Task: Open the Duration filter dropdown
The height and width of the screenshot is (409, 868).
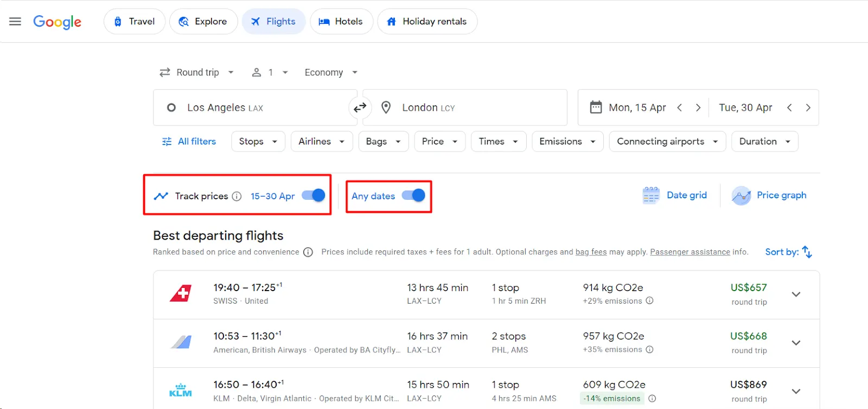Action: coord(765,141)
